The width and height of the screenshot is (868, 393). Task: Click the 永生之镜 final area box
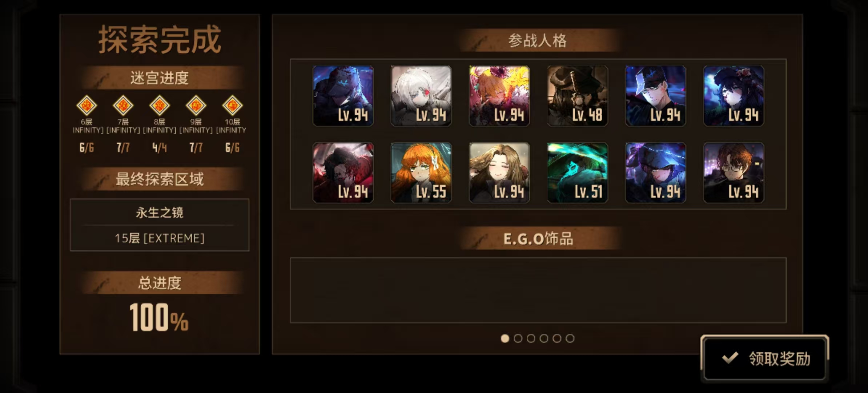tap(160, 225)
